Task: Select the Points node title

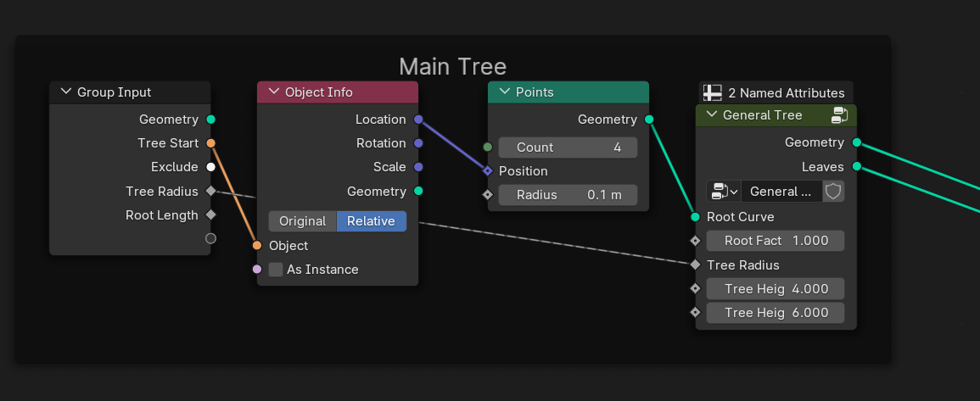Action: click(535, 92)
